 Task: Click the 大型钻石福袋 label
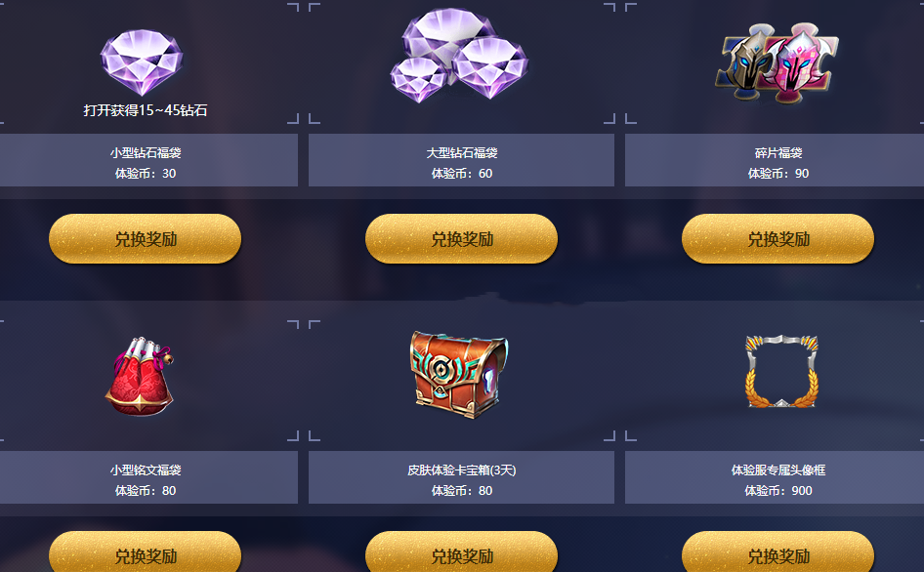[x=462, y=153]
